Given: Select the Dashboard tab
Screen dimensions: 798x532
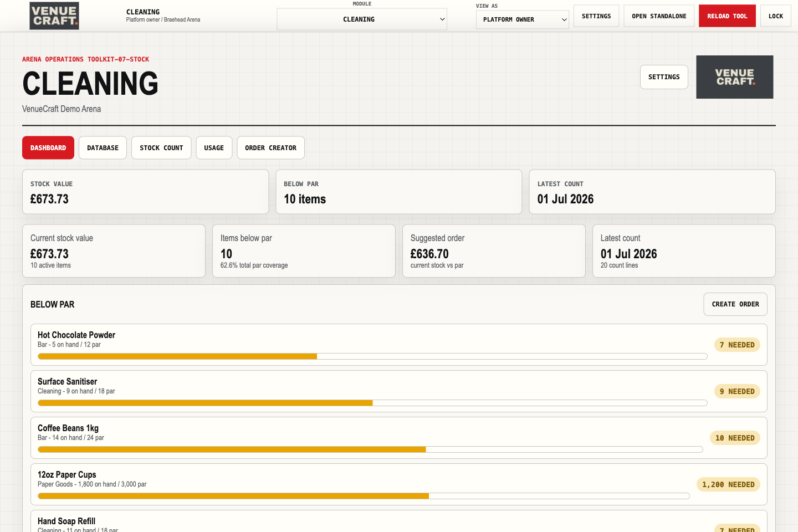Looking at the screenshot, I should tap(48, 148).
